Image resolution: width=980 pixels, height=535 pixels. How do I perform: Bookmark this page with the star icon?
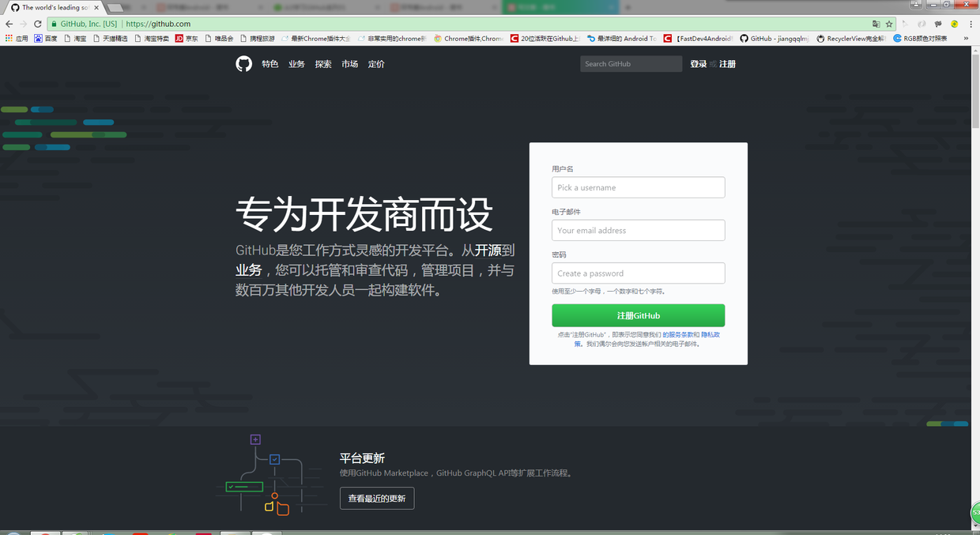[x=889, y=24]
